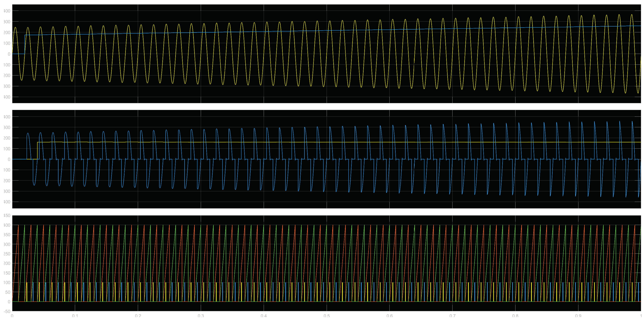The width and height of the screenshot is (644, 322).
Task: Click the 0.9 time axis tick label
Action: 578,316
